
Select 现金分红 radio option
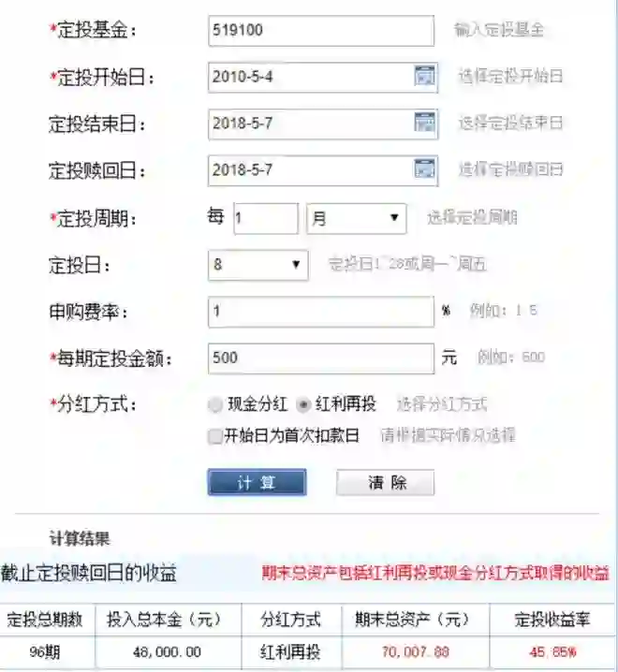[x=214, y=405]
